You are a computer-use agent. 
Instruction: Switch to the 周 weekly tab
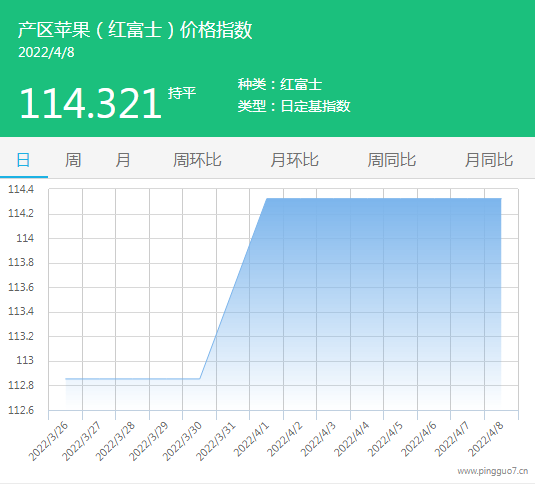73,160
